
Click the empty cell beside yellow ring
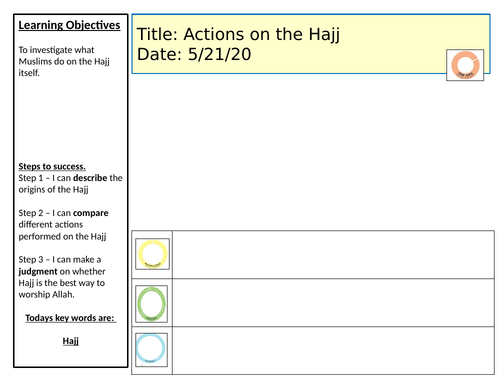(333, 255)
